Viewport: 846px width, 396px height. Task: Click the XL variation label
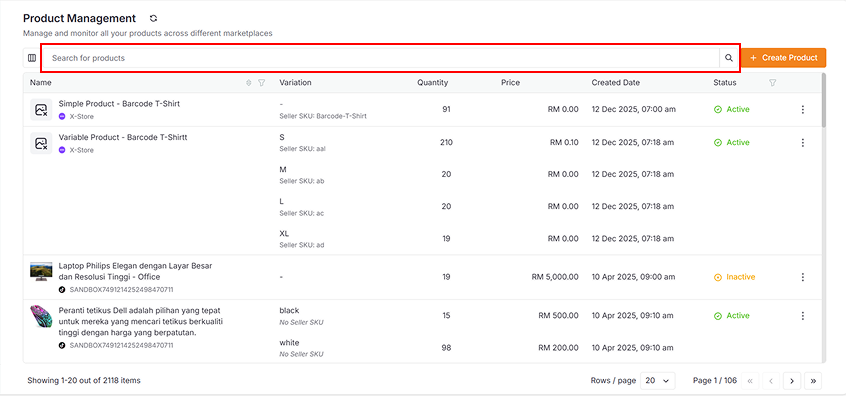click(284, 234)
